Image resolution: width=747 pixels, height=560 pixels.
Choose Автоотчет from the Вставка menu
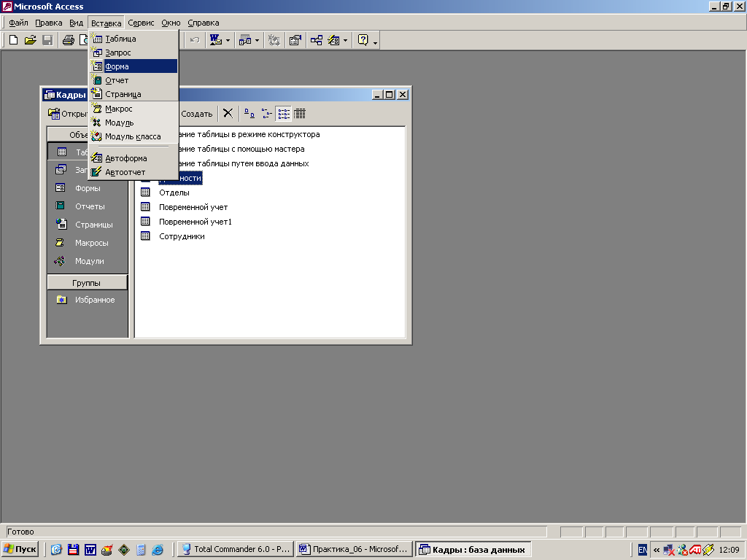click(x=133, y=172)
